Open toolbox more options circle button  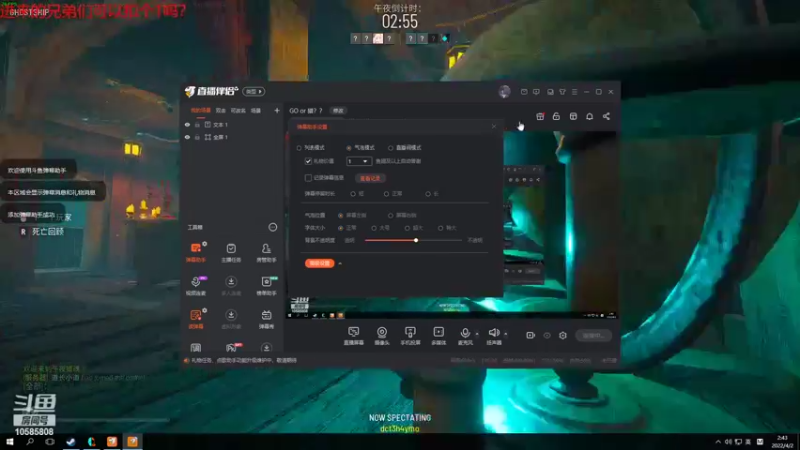pyautogui.click(x=273, y=227)
